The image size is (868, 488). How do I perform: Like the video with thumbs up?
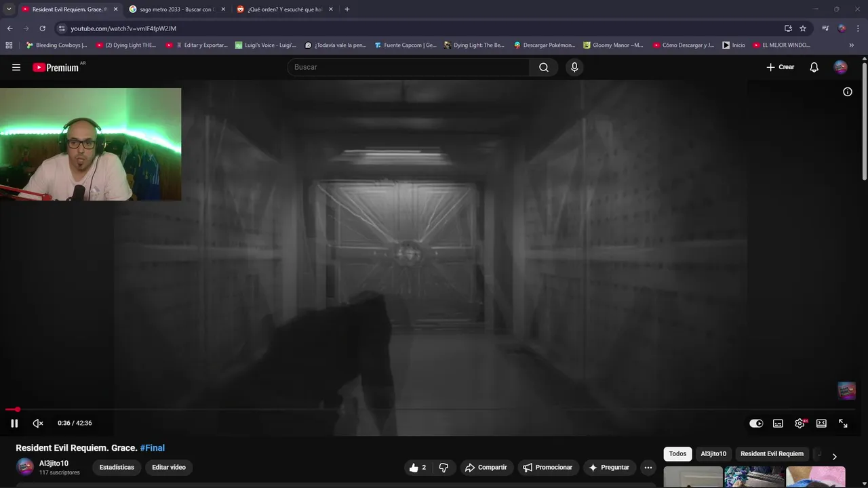(x=417, y=468)
